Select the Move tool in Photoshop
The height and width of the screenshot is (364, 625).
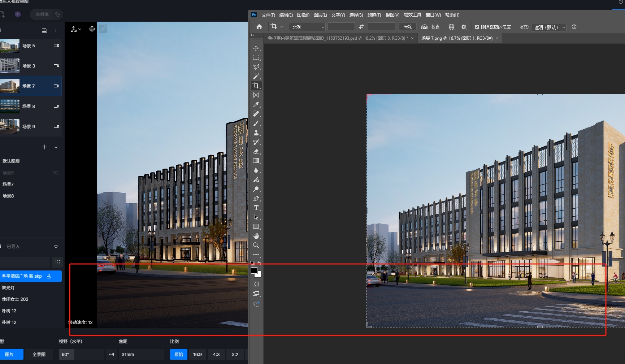256,48
